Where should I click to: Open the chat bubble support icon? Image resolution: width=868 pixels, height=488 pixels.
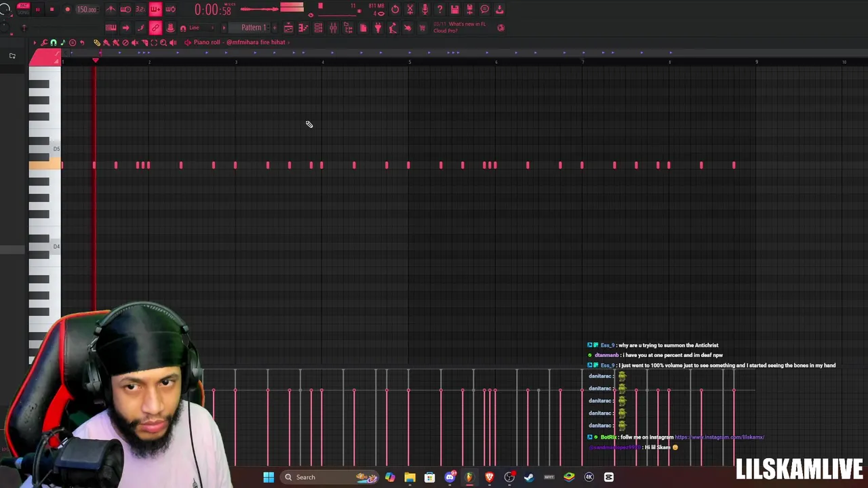(485, 9)
